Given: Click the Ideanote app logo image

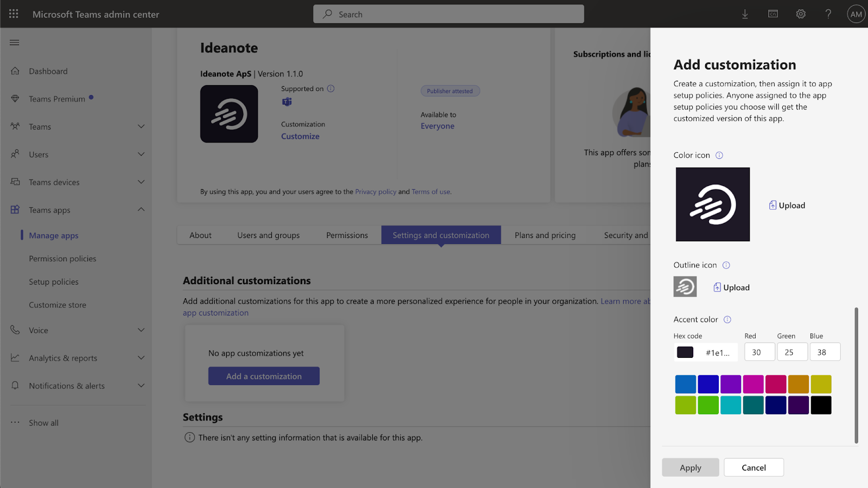Looking at the screenshot, I should [229, 114].
